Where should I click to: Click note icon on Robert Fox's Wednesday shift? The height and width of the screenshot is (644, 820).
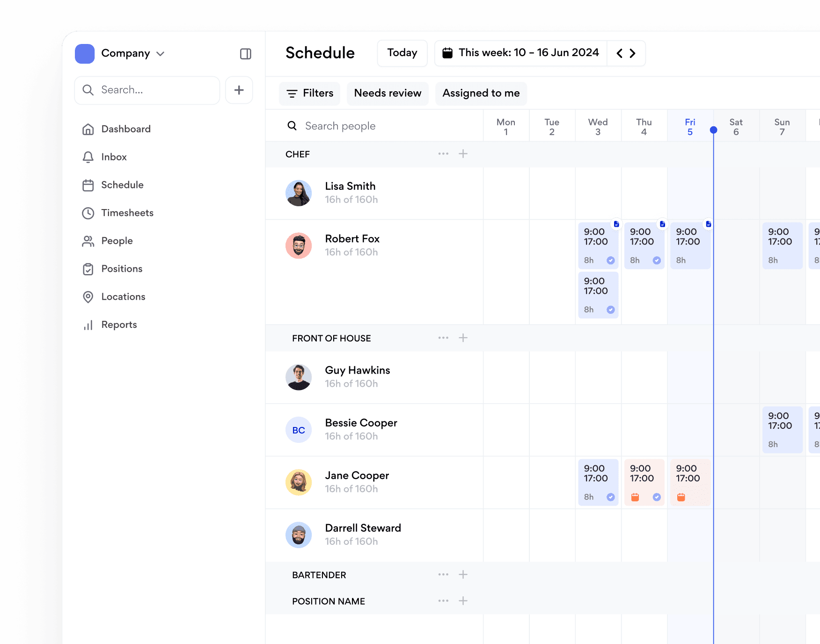[616, 224]
